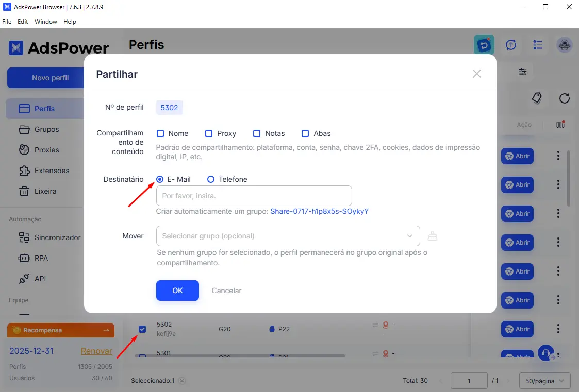Viewport: 579px width, 392px height.
Task: Click the refresh list icon
Action: (564, 98)
